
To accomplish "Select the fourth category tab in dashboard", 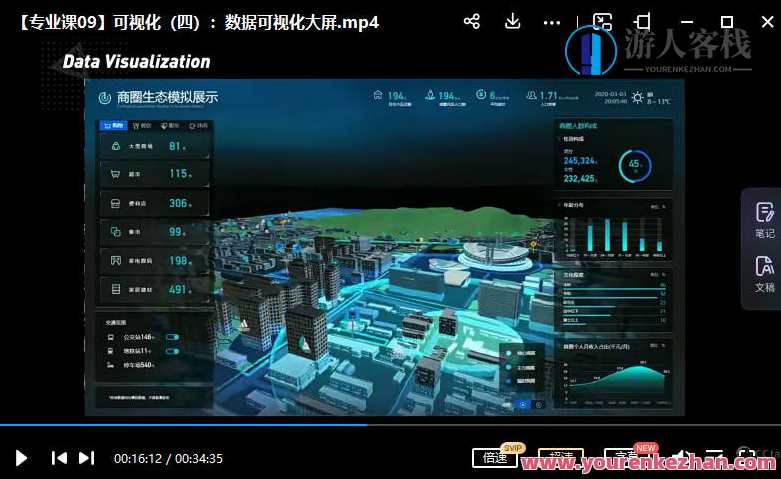I will tap(198, 126).
